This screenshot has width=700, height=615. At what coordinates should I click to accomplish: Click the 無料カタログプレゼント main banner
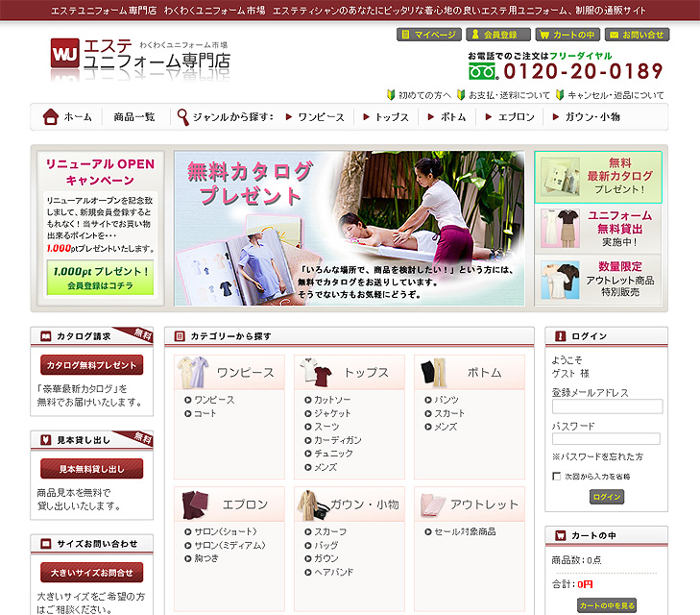[x=350, y=228]
